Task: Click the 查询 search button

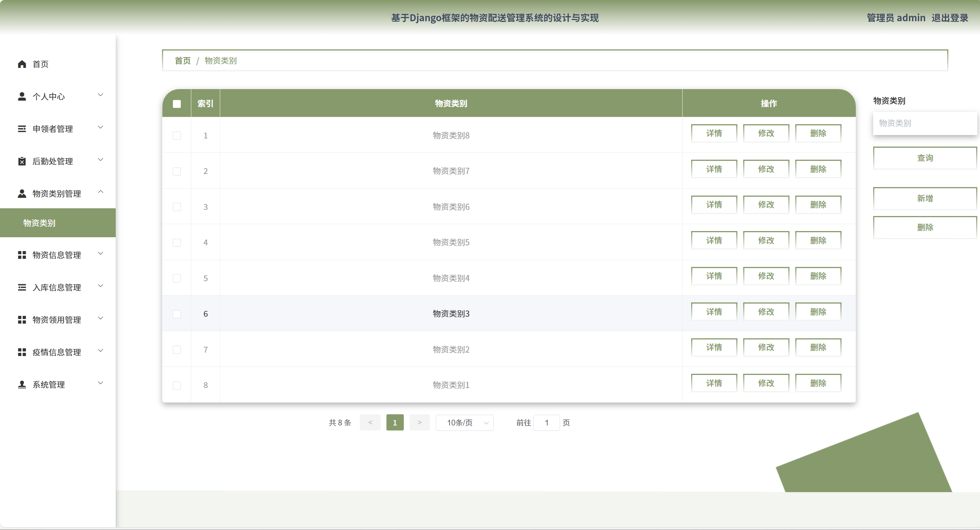Action: tap(924, 158)
